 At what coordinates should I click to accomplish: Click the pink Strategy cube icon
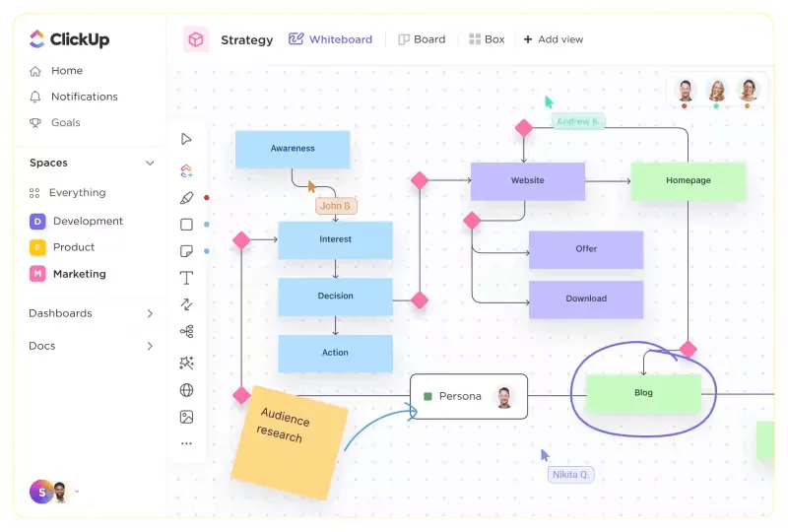[195, 39]
